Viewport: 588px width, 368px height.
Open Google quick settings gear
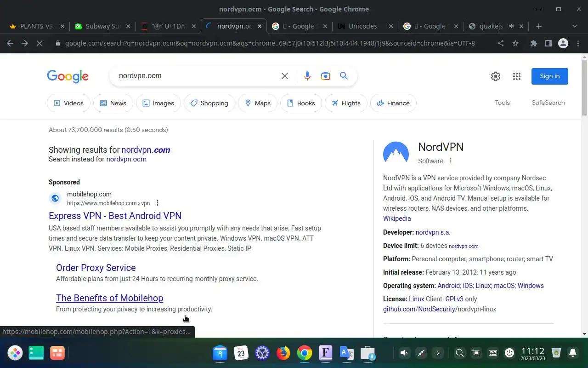click(x=495, y=76)
